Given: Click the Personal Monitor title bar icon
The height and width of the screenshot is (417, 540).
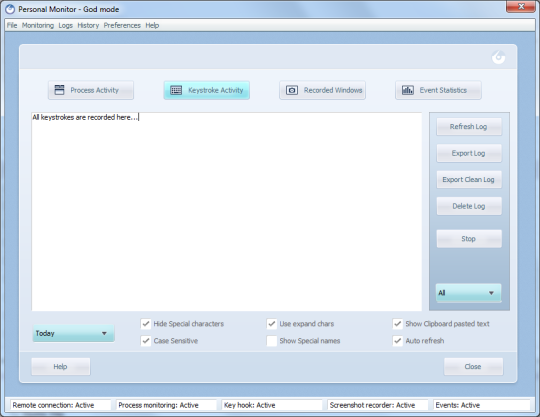Looking at the screenshot, I should [x=10, y=9].
